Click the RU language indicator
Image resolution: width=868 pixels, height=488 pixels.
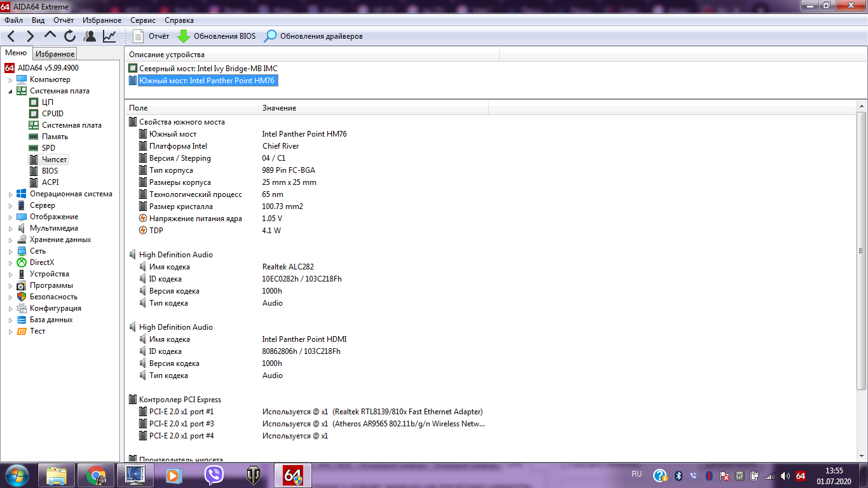tap(637, 474)
